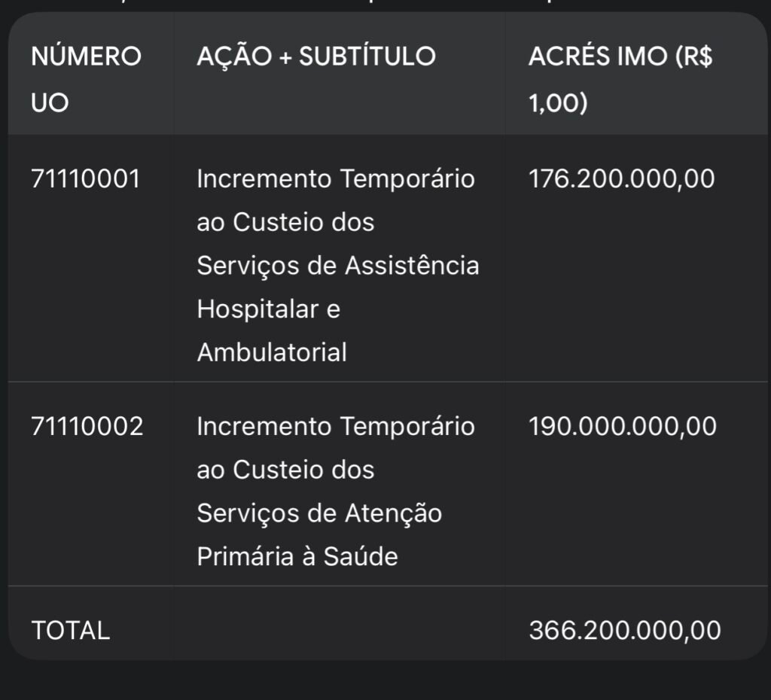Image resolution: width=771 pixels, height=700 pixels.
Task: Select the text Serviços de Atenção
Action: pyautogui.click(x=319, y=513)
